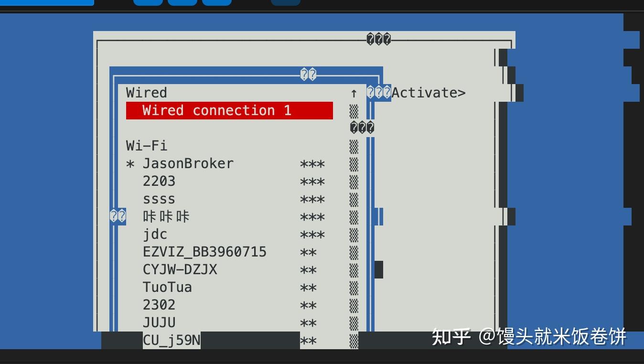Click the signal stars next to JasonBroker
The image size is (644, 364).
312,164
